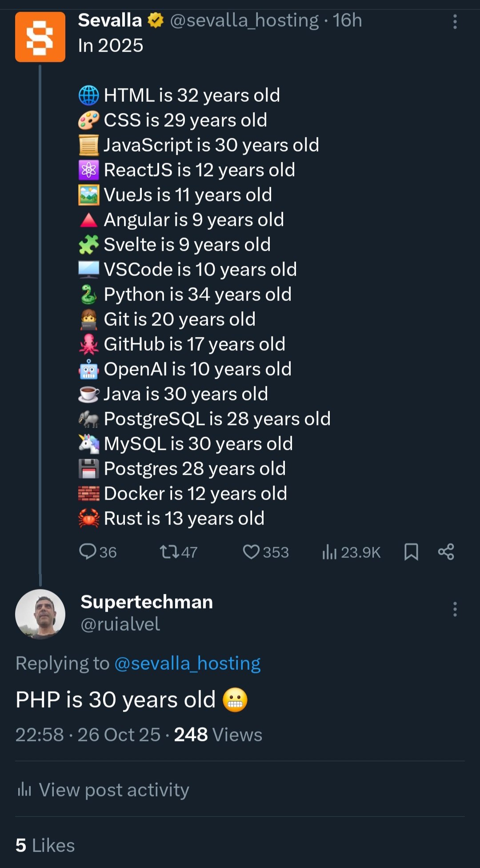The width and height of the screenshot is (480, 868).
Task: View analytics bar chart icon showing 23.9K
Action: click(x=329, y=552)
